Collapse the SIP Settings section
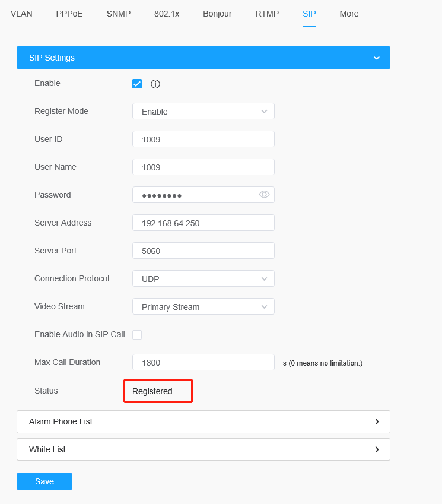This screenshot has width=442, height=504. 203,58
